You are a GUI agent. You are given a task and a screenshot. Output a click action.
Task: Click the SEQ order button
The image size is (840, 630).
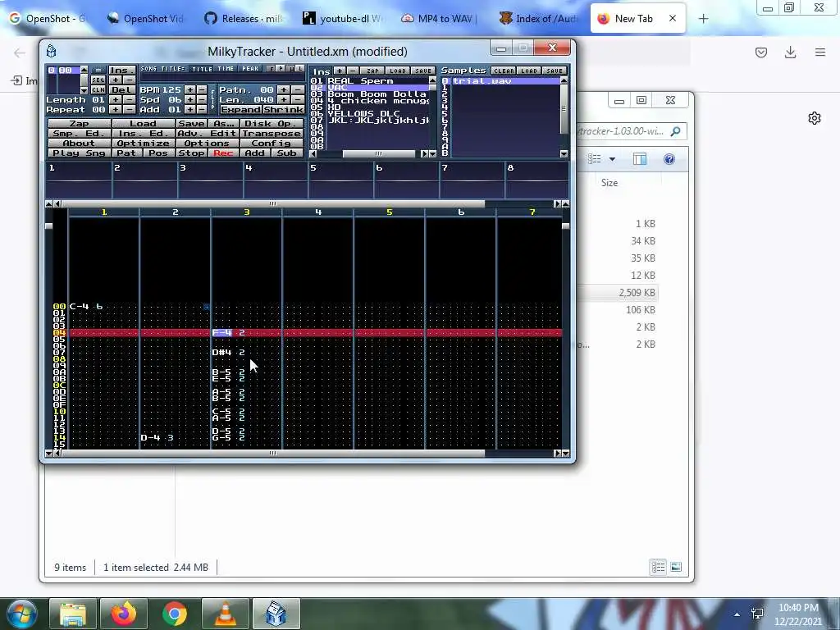click(98, 80)
